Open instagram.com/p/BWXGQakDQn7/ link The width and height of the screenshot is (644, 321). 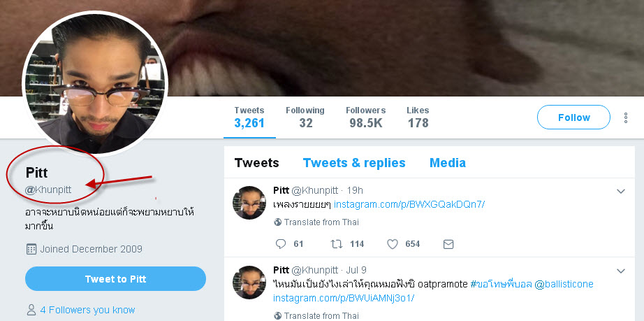pos(409,204)
